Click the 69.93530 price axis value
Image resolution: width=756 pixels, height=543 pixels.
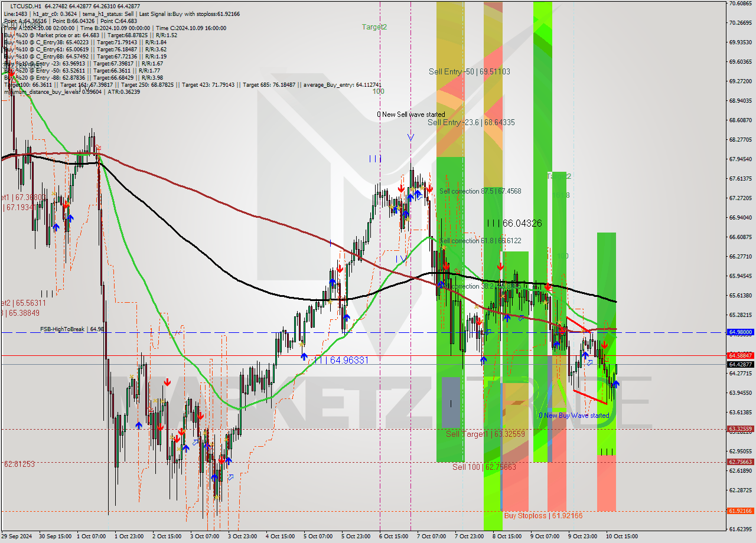[741, 42]
